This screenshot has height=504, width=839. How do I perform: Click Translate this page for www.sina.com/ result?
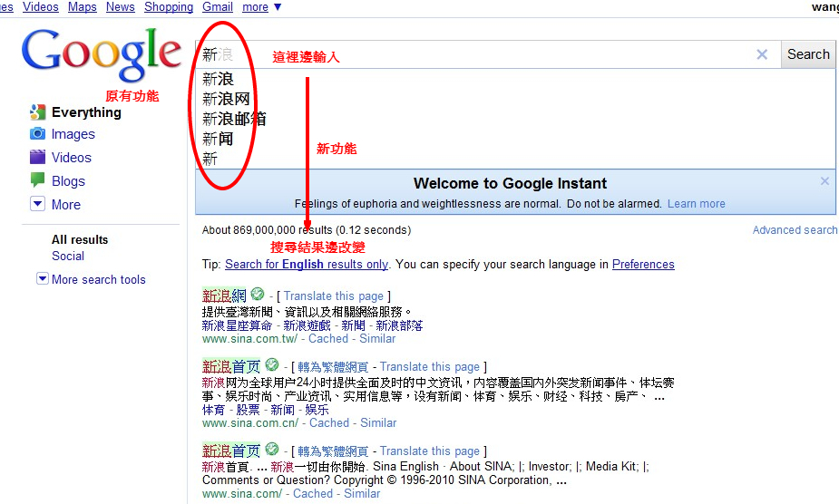click(430, 451)
